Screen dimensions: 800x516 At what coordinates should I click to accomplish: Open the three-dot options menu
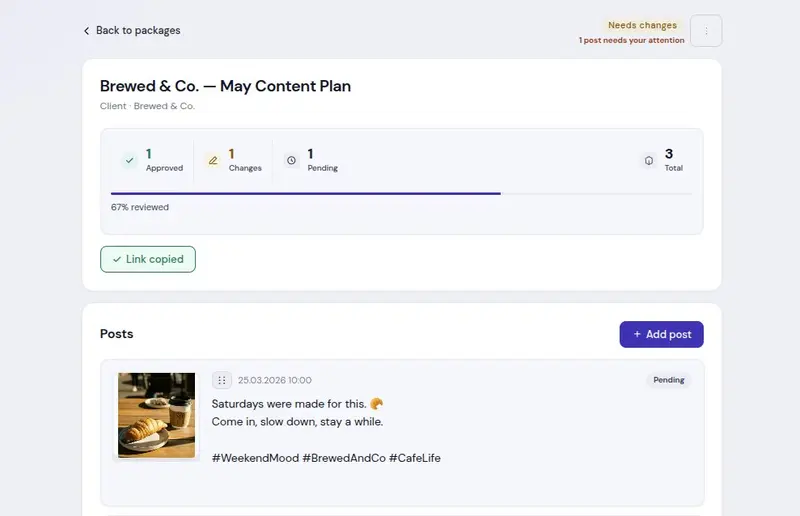706,31
